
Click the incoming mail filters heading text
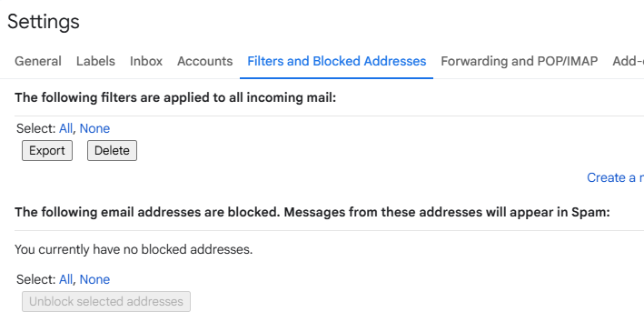pyautogui.click(x=175, y=97)
